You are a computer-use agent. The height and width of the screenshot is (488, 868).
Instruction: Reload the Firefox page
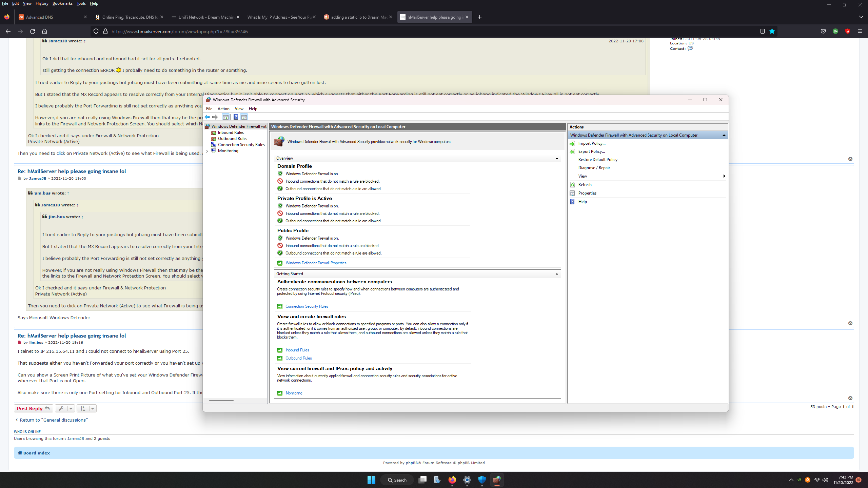(33, 32)
